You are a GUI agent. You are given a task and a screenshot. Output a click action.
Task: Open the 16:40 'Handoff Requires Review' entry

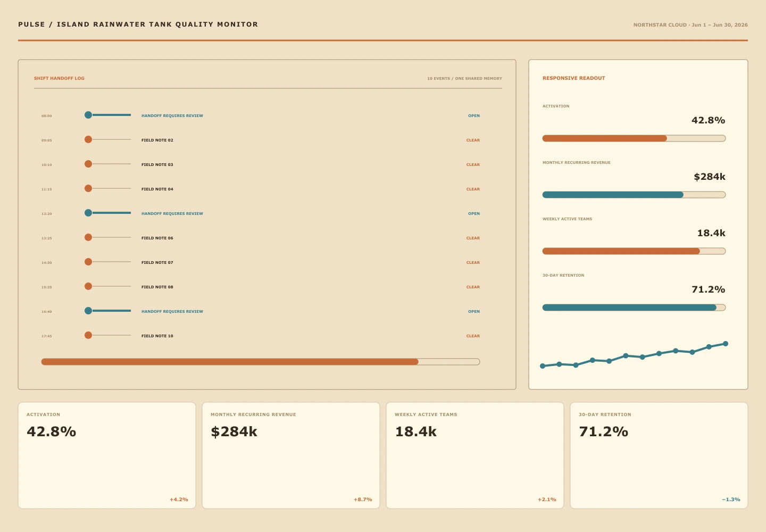172,311
